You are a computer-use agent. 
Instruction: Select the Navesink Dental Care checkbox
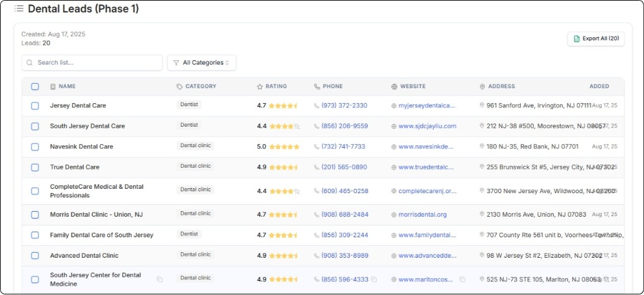(35, 147)
